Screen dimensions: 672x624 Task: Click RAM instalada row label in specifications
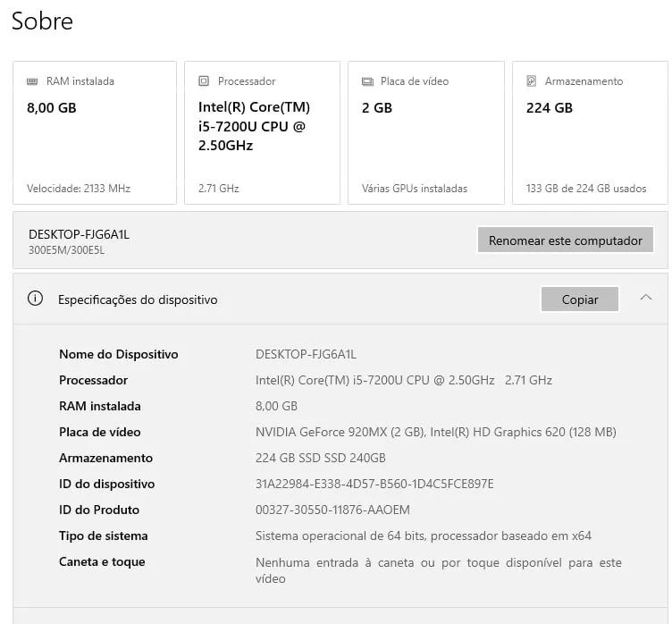[x=100, y=406]
